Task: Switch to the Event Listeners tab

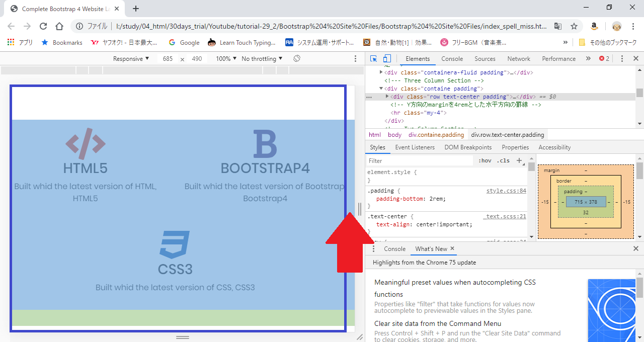Action: point(415,147)
